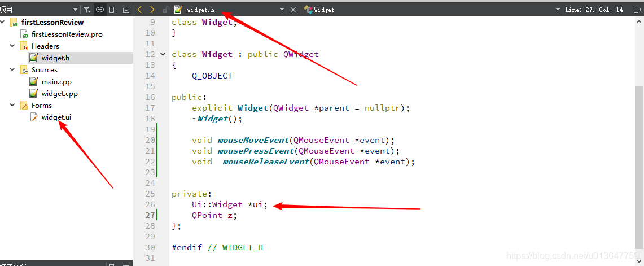Fold the class Widget block at line 12
644x266 pixels.
tap(163, 54)
